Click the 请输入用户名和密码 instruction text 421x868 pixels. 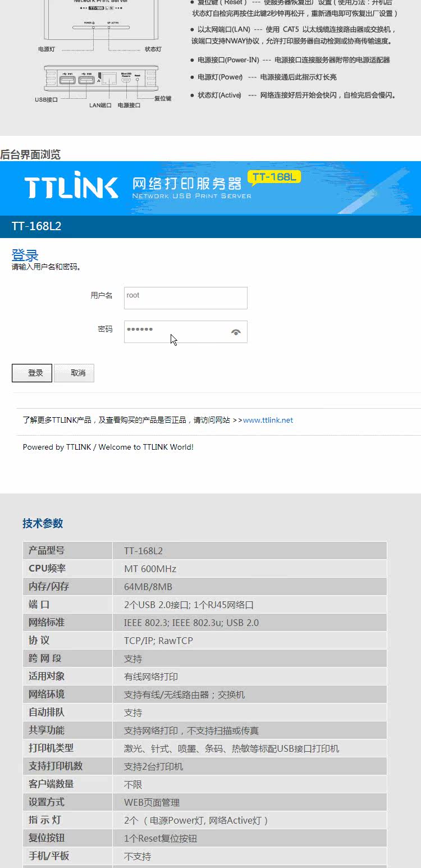click(x=46, y=267)
